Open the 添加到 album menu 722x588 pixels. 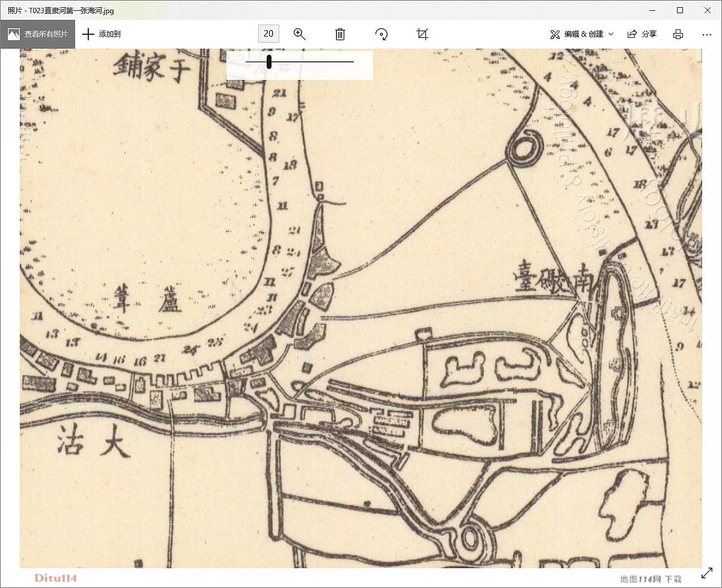click(101, 34)
